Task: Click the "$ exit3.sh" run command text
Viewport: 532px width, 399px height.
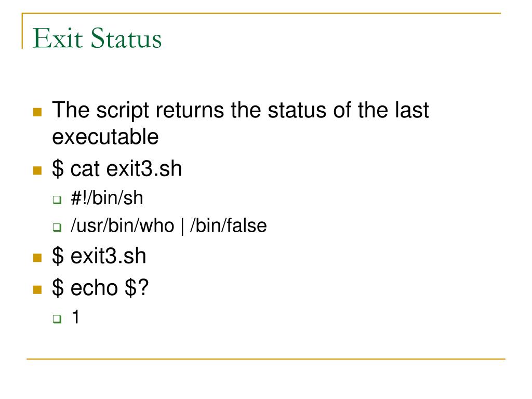Action: click(x=99, y=257)
